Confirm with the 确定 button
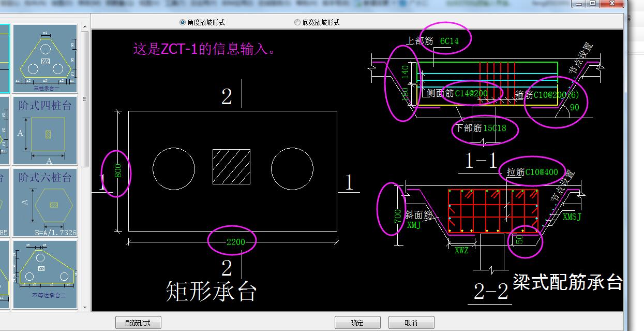 [x=357, y=323]
